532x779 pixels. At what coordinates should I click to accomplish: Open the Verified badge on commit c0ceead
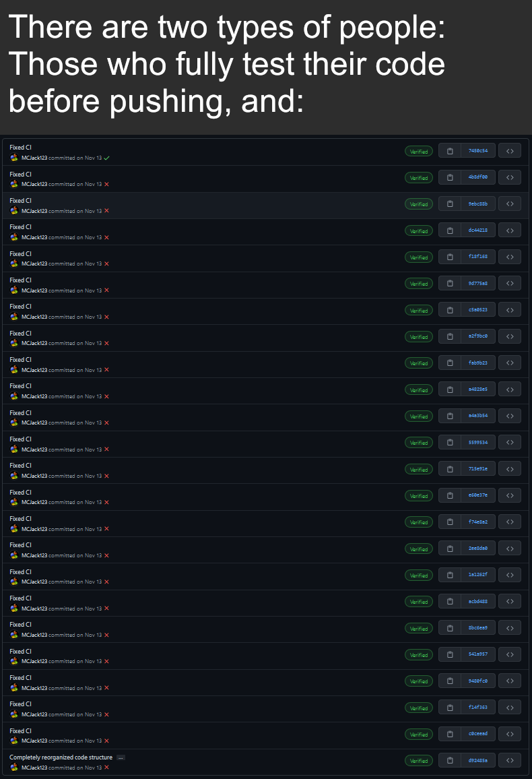point(419,735)
